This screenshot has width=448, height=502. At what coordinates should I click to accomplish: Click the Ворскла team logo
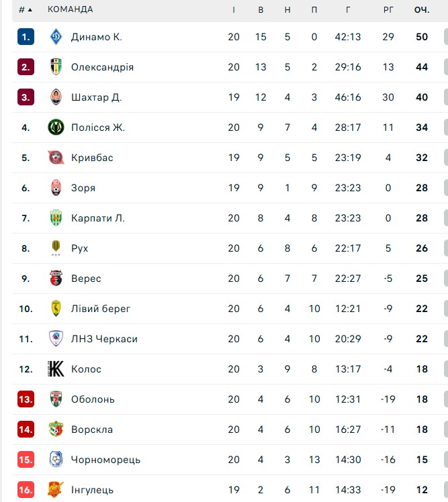[56, 429]
